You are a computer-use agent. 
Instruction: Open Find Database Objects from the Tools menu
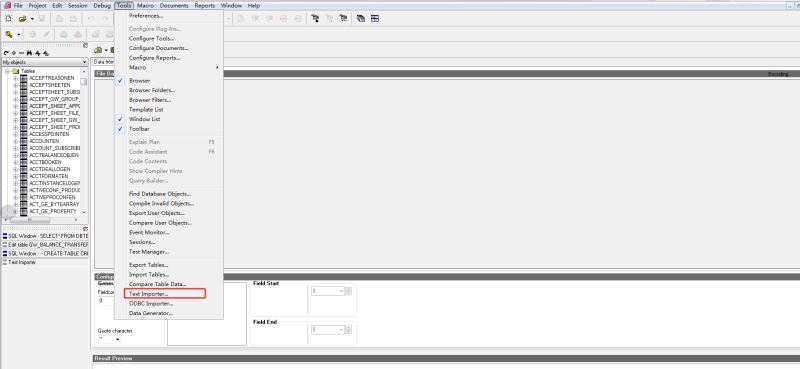[x=160, y=194]
